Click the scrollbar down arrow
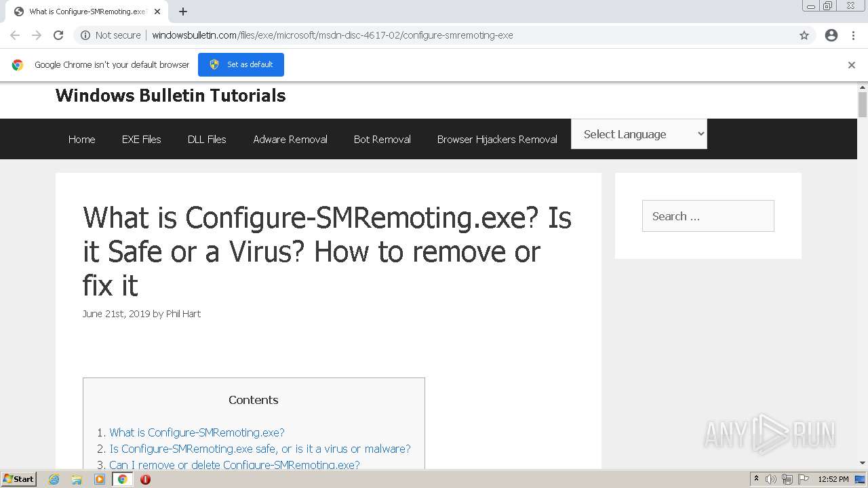 coord(863,464)
